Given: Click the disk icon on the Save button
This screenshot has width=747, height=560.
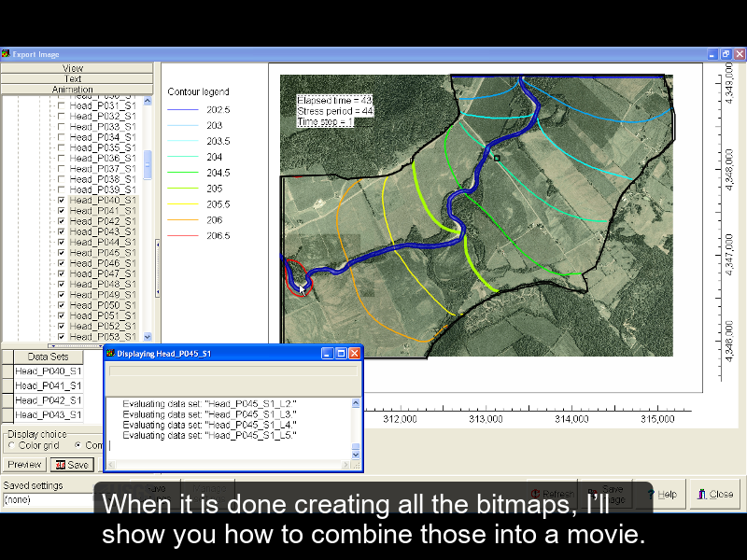Looking at the screenshot, I should (x=59, y=465).
